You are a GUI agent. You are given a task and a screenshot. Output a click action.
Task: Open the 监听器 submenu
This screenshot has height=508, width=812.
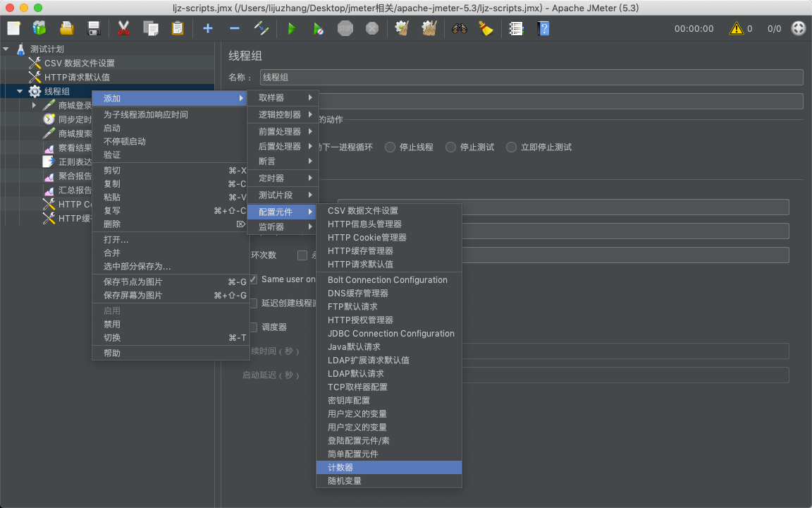(x=283, y=227)
